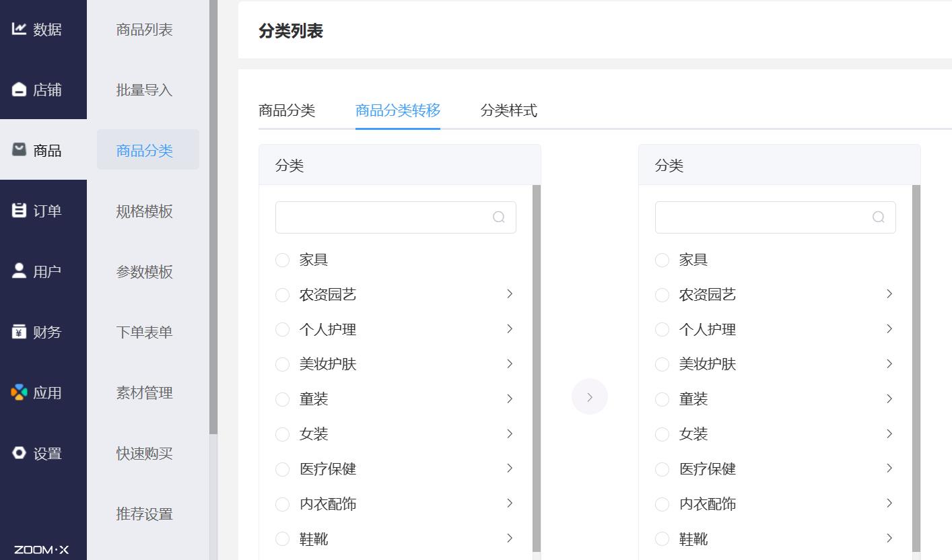Open the 数据 chart icon in sidebar
This screenshot has height=560, width=952.
(x=19, y=29)
